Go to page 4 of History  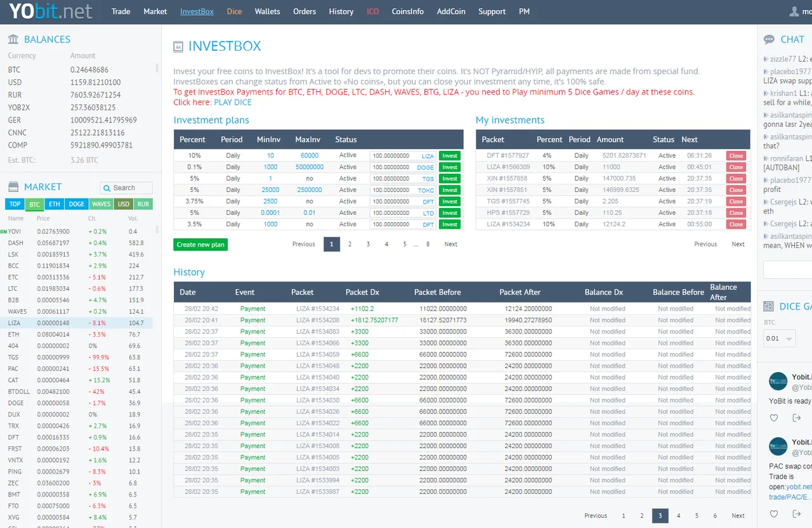tap(678, 516)
